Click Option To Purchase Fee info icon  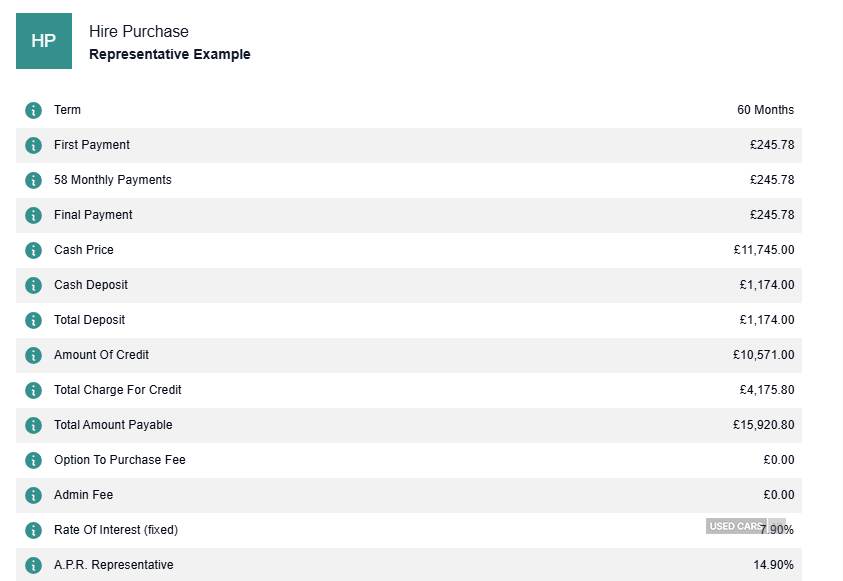33,460
